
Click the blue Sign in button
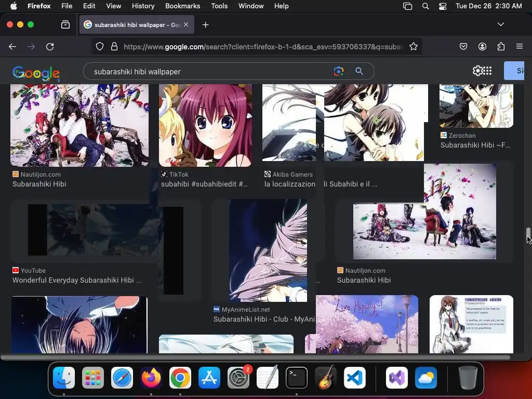[514, 71]
